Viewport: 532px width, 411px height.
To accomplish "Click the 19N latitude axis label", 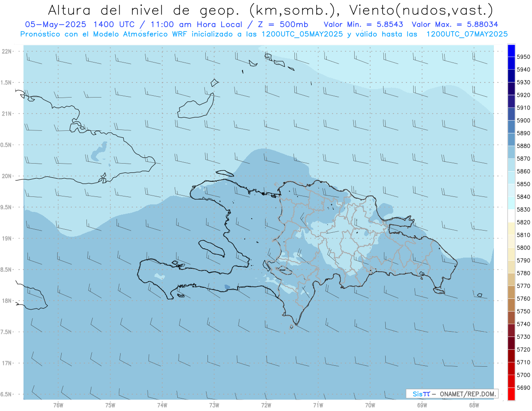I will click(7, 239).
